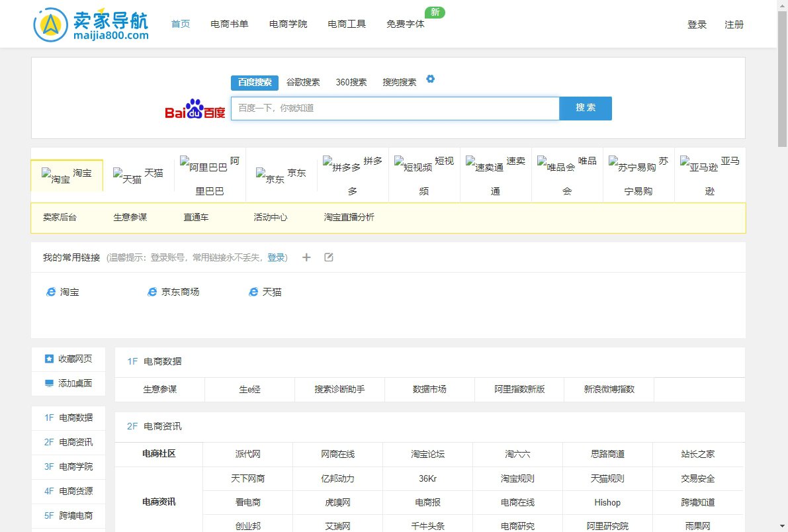Screen dimensions: 788x532
Task: Open 新浪微博指数 link
Action: [x=609, y=389]
